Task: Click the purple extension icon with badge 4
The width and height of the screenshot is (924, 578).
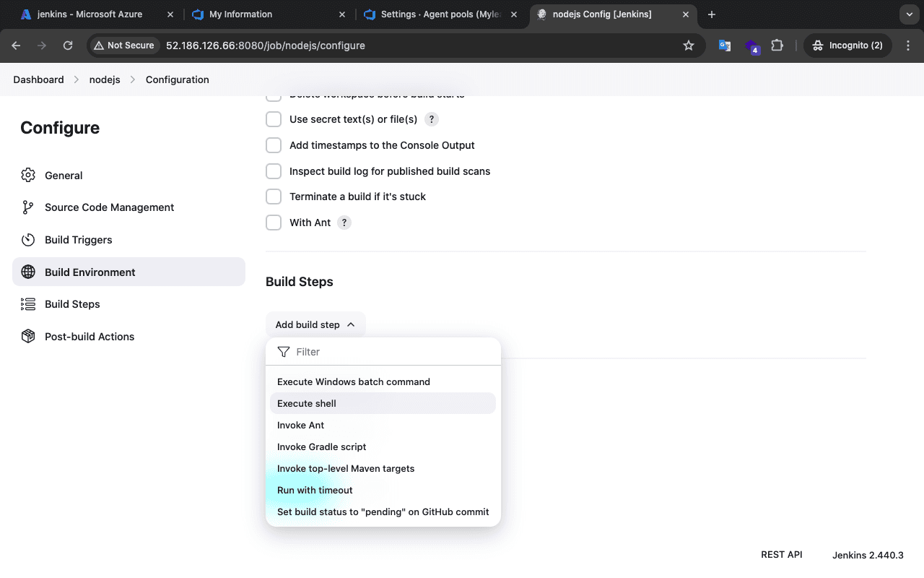Action: [751, 47]
